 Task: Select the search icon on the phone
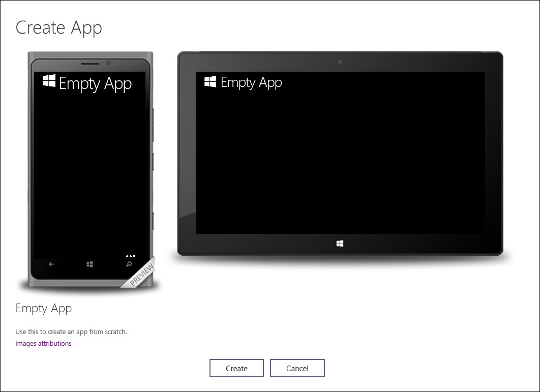(x=130, y=264)
